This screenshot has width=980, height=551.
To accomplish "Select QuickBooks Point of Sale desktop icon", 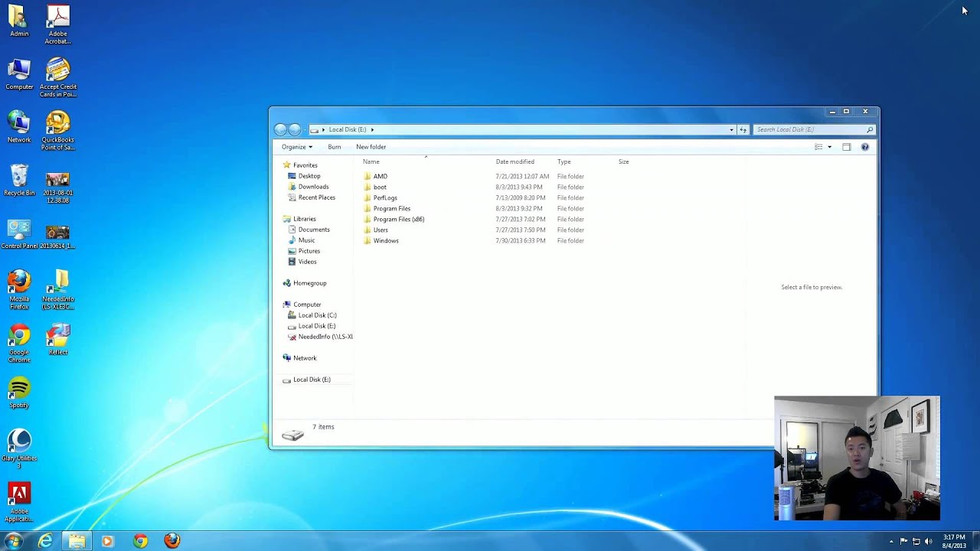I will click(x=58, y=131).
